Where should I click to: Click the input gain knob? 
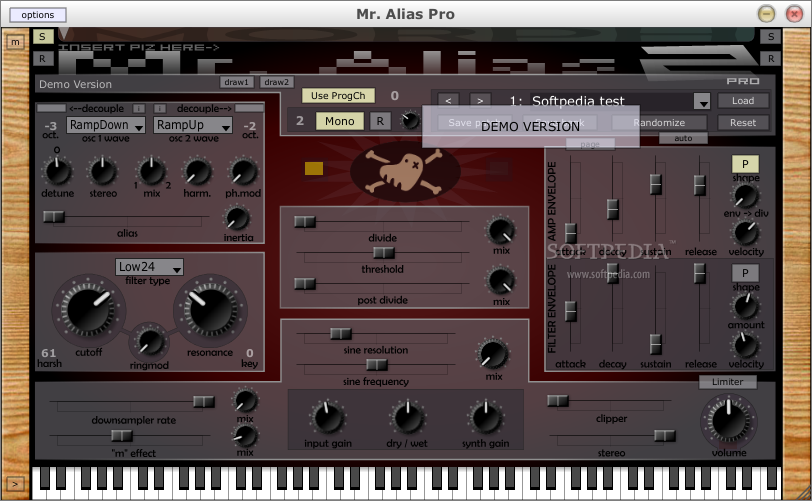tap(327, 418)
